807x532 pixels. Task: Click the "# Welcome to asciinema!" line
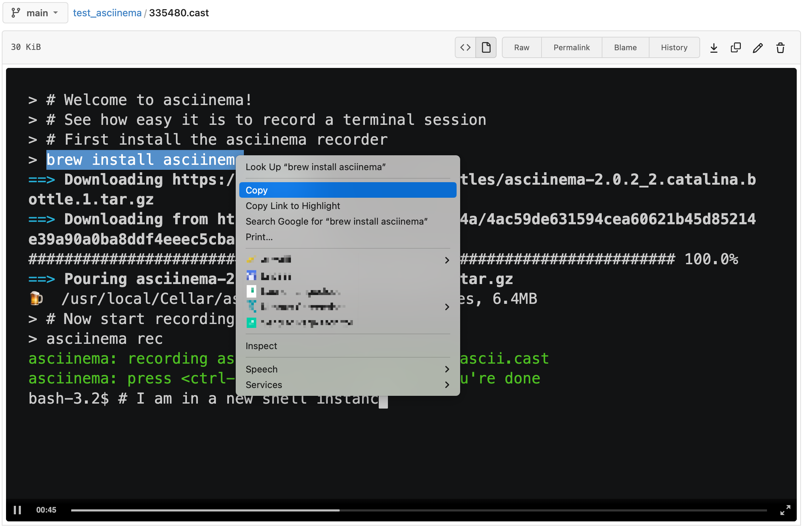pyautogui.click(x=141, y=100)
